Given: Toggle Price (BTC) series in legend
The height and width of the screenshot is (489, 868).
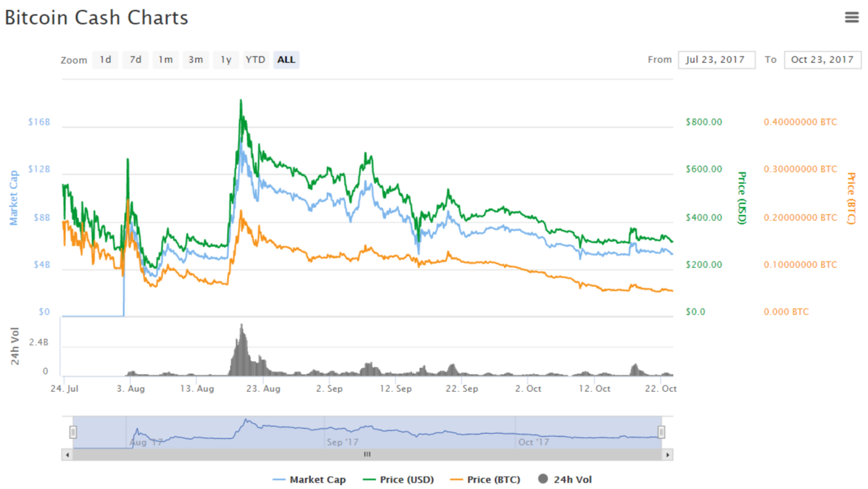Looking at the screenshot, I should [485, 480].
